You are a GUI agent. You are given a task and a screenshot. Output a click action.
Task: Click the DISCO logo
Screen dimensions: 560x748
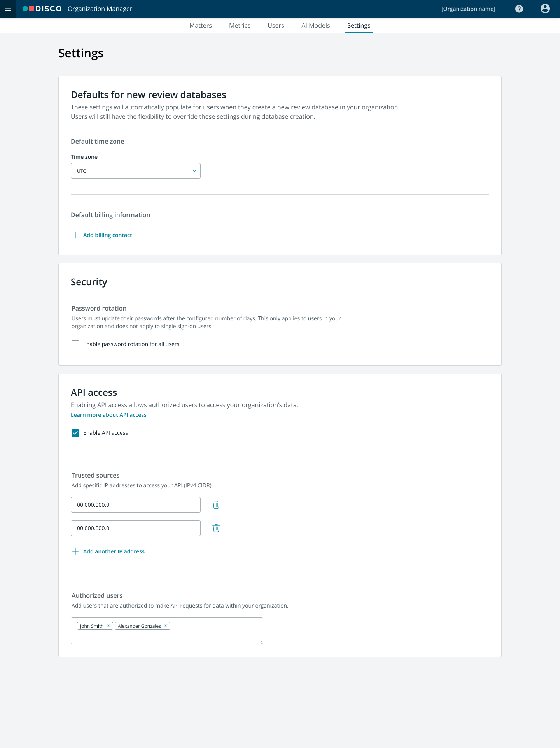coord(42,9)
